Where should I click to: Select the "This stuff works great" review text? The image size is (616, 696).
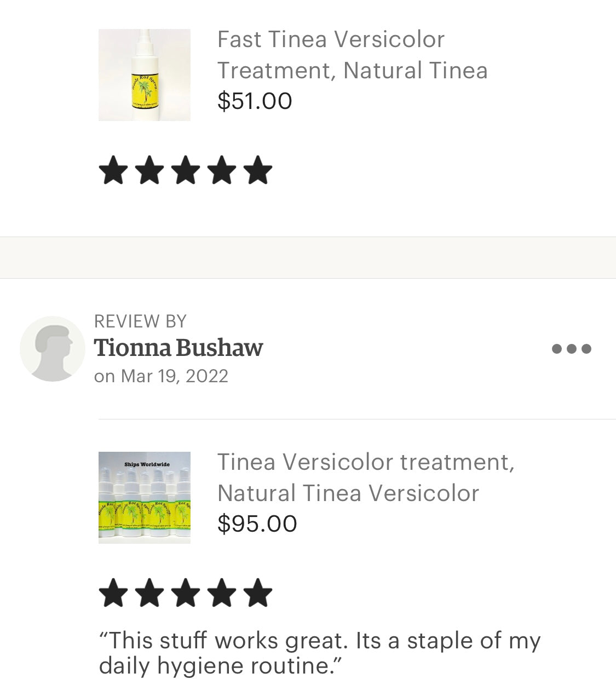coord(319,653)
